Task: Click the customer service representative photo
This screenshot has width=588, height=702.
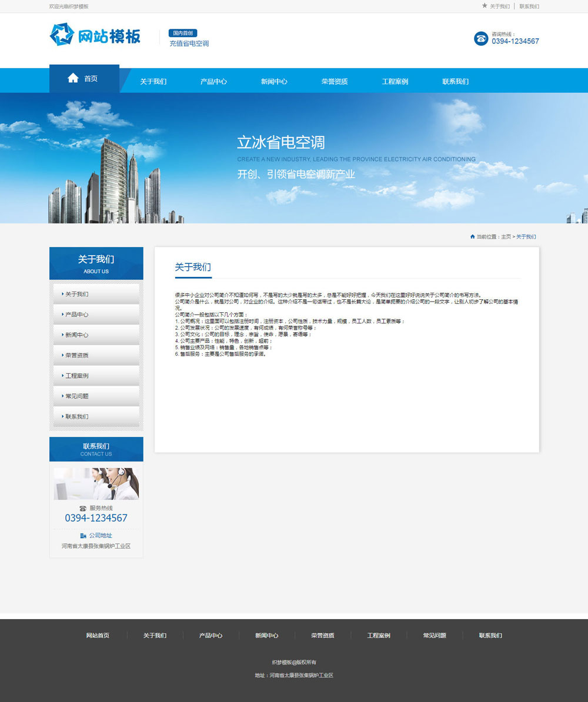Action: (x=96, y=484)
